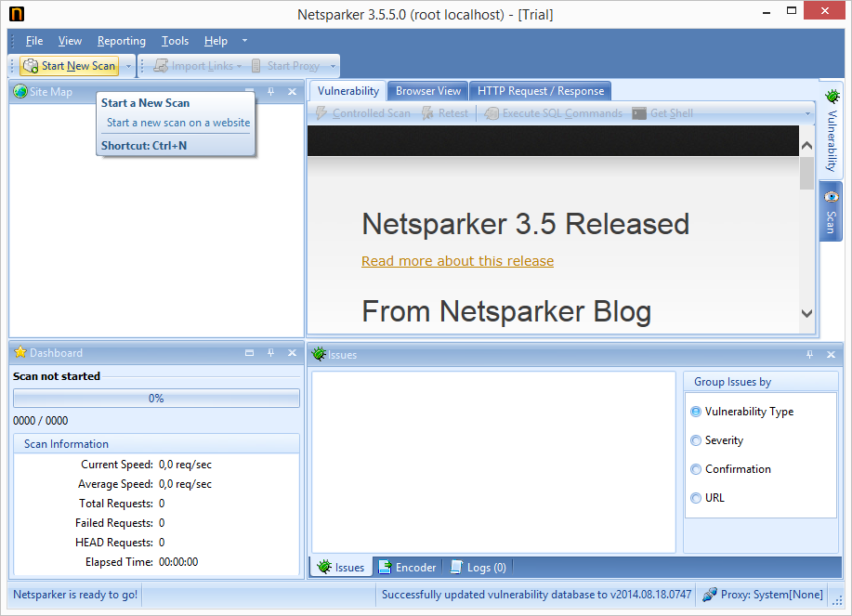
Task: Click the Netsparker logo icon in title bar
Action: [x=17, y=14]
